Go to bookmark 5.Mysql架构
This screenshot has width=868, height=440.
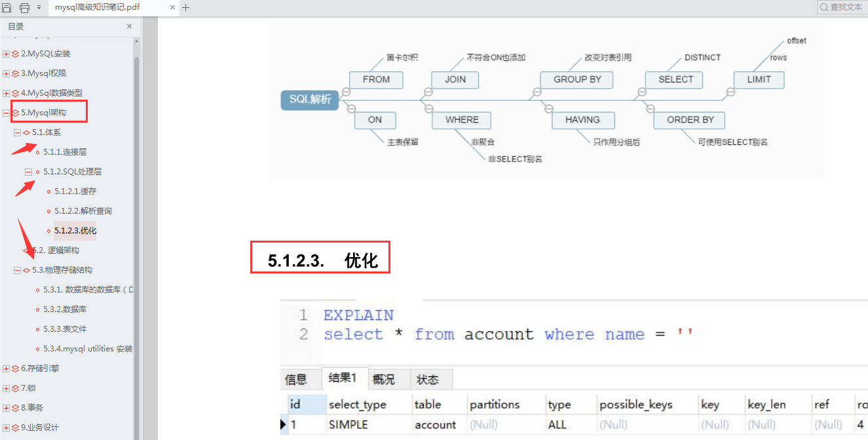pos(43,113)
